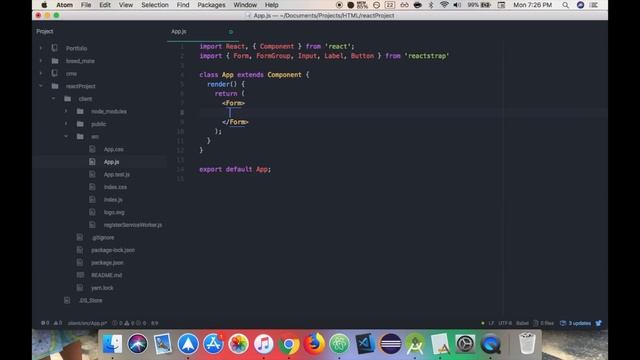Screen dimensions: 640x360
Task: Expand the Portfolio project folder
Action: (41, 48)
